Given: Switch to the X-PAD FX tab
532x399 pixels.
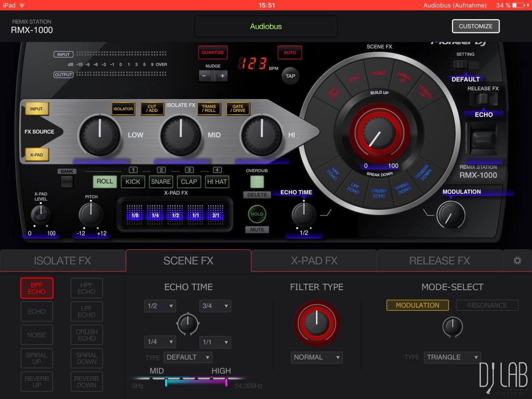Looking at the screenshot, I should 314,261.
